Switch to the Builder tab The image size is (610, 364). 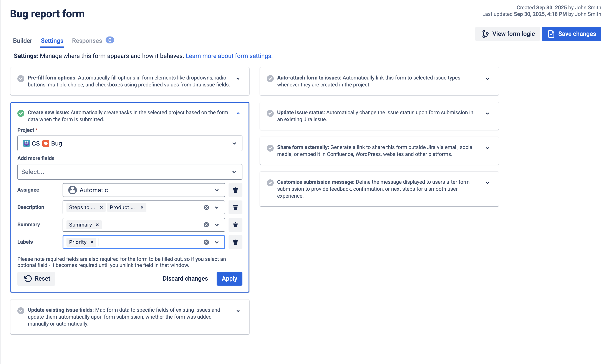(23, 41)
